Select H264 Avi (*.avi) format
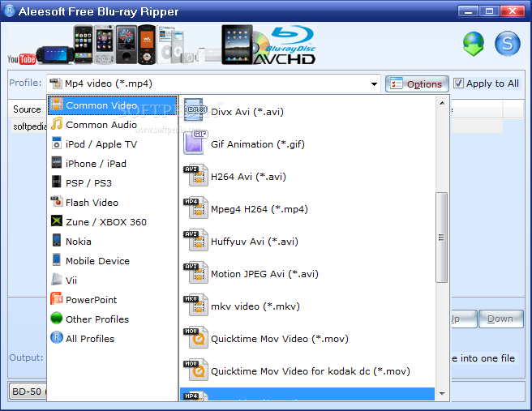The width and height of the screenshot is (532, 411). click(307, 177)
